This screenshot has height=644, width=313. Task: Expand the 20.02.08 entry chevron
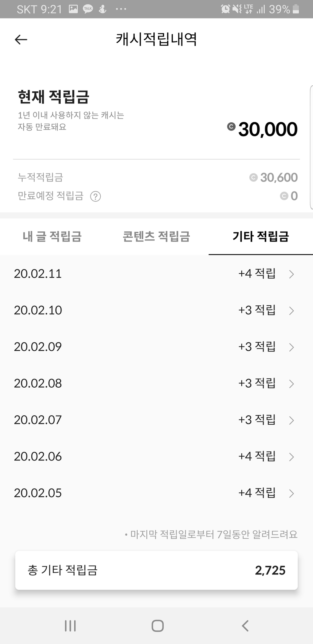291,384
